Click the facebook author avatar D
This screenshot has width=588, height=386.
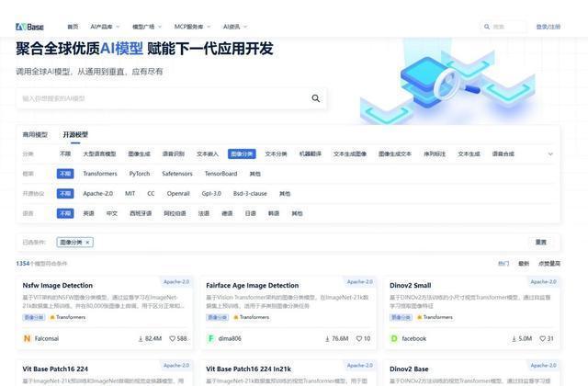pyautogui.click(x=394, y=338)
